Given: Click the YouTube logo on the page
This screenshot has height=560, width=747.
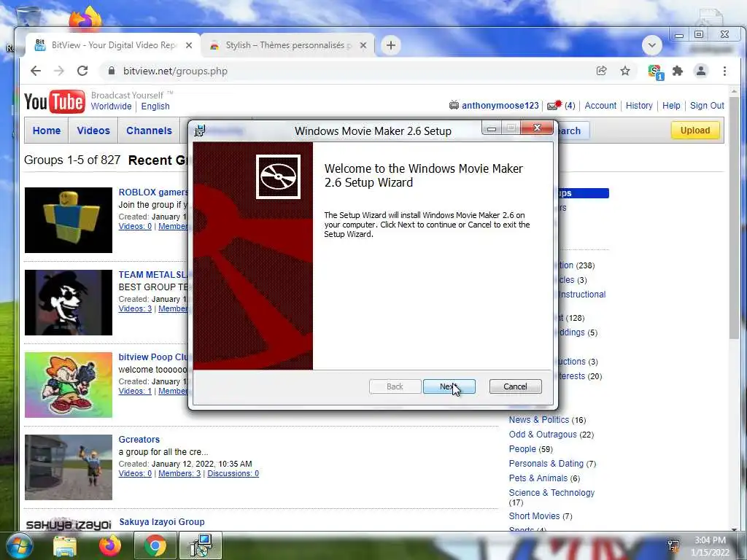Looking at the screenshot, I should coord(54,101).
